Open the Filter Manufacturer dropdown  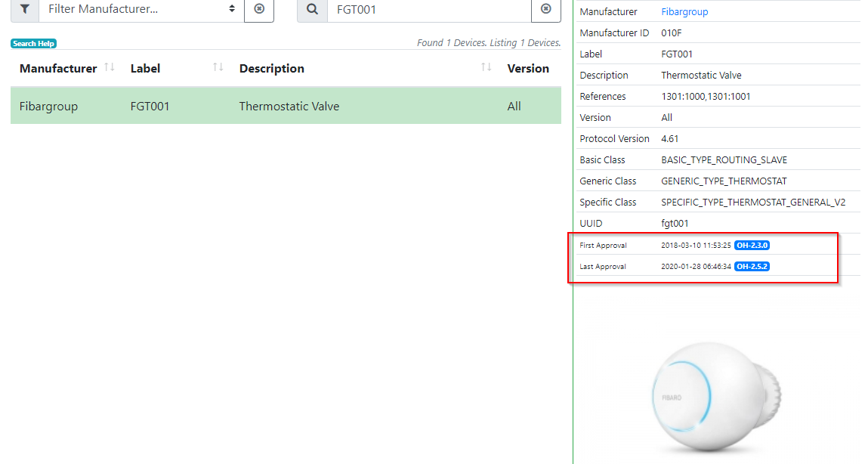point(141,9)
